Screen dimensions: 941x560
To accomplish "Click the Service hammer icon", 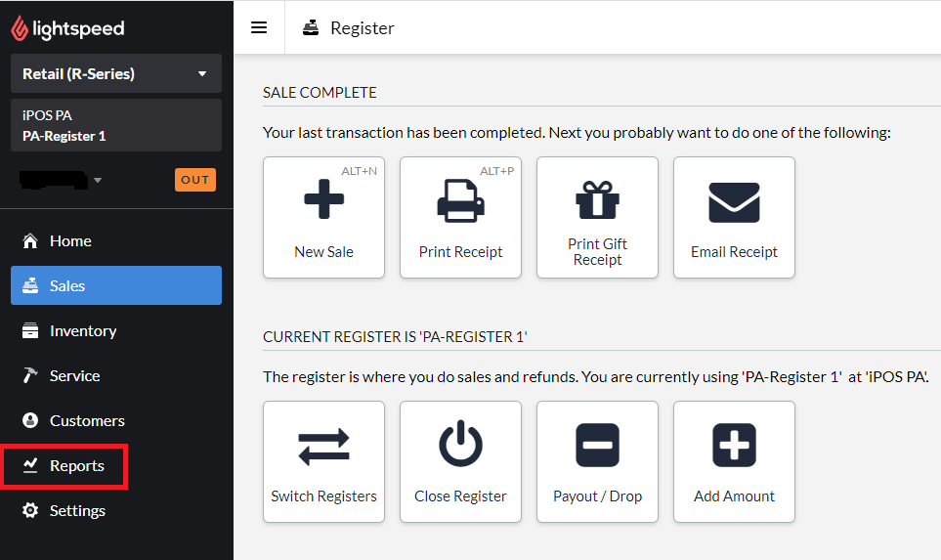I will pos(30,375).
